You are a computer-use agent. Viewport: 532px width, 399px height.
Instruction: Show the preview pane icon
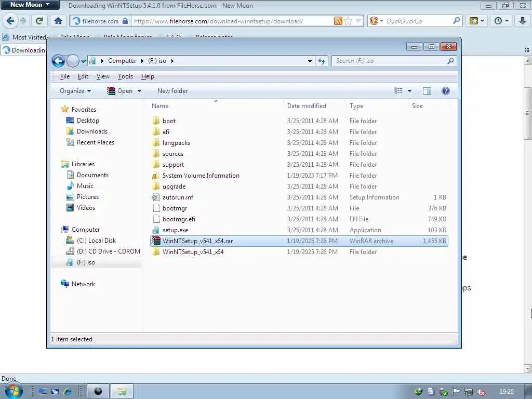click(x=427, y=91)
